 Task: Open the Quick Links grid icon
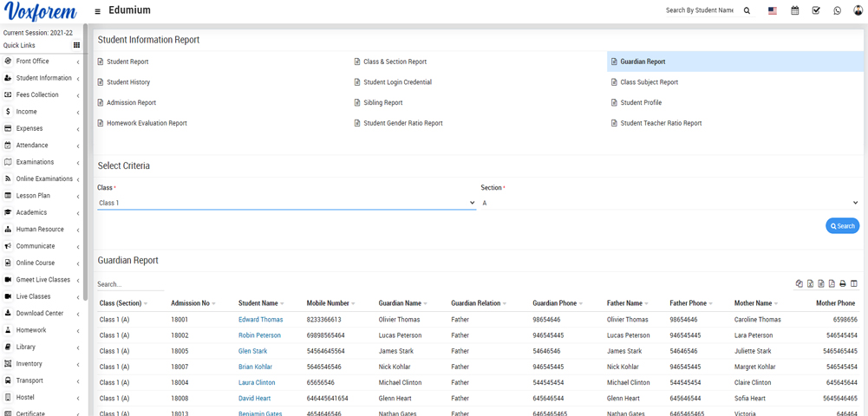(76, 45)
